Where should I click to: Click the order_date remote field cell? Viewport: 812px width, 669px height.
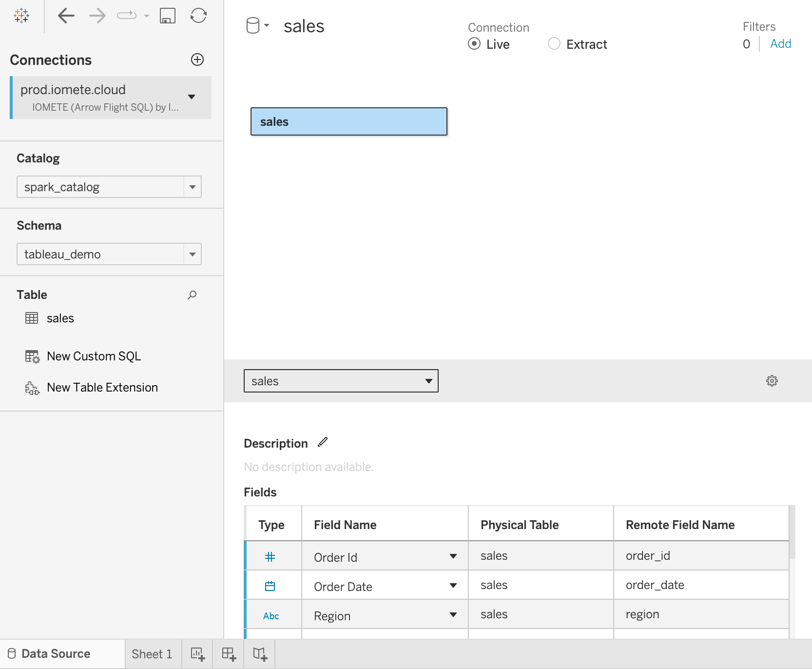701,585
